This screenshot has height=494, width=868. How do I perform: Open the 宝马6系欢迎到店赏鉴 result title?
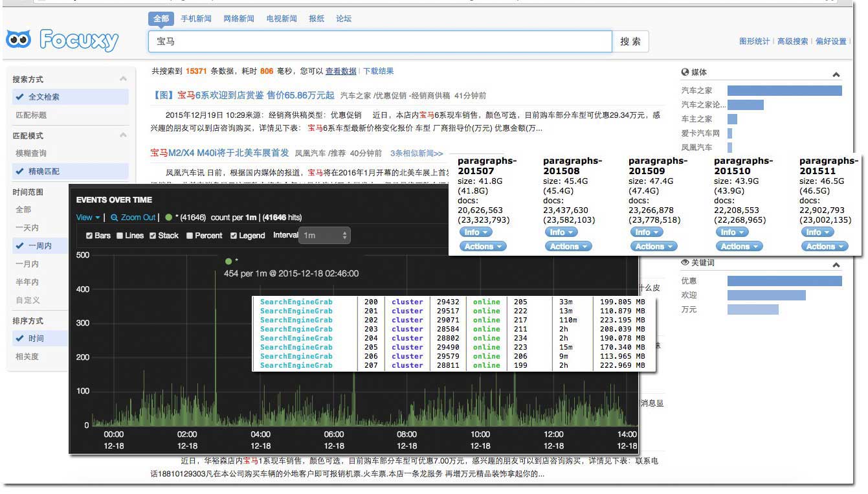(243, 95)
